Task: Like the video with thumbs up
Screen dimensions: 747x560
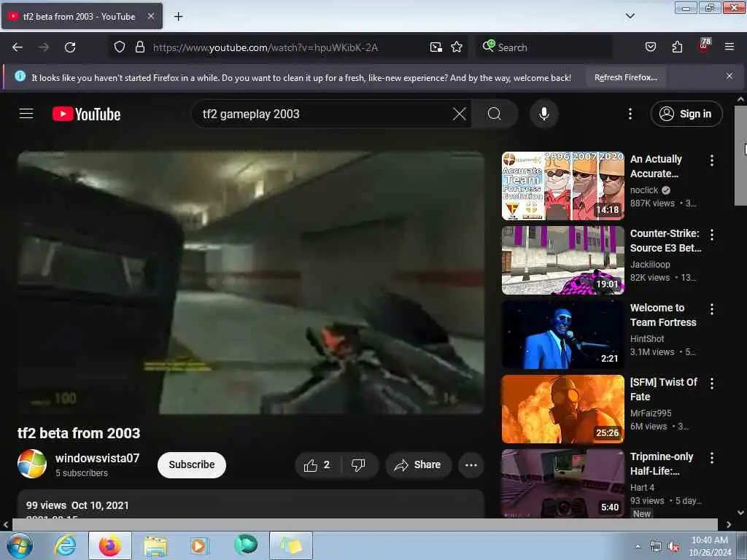Action: 318,464
